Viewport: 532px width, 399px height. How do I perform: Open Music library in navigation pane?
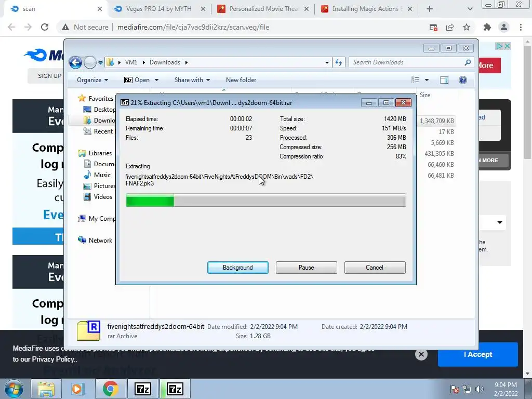click(97, 175)
